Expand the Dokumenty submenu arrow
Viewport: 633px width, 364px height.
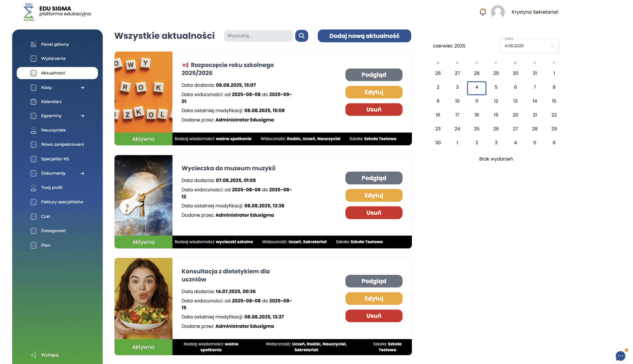82,174
